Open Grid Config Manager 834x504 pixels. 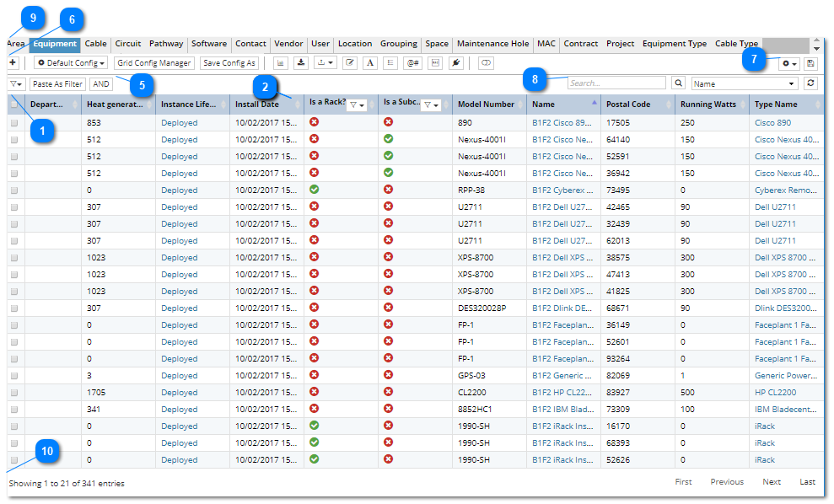[x=154, y=62]
